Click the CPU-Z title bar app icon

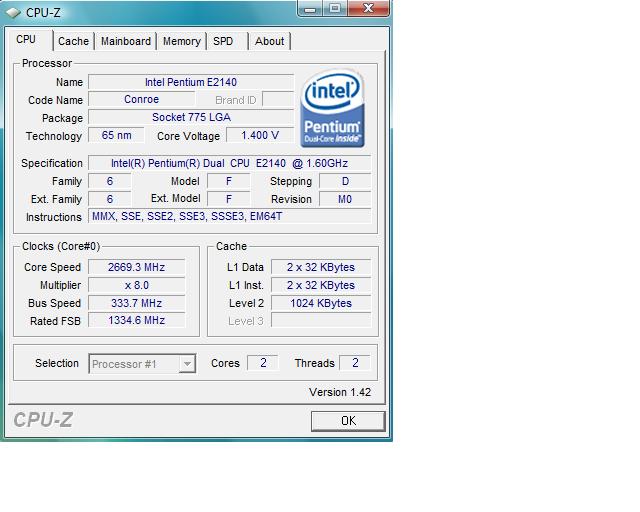pyautogui.click(x=13, y=13)
